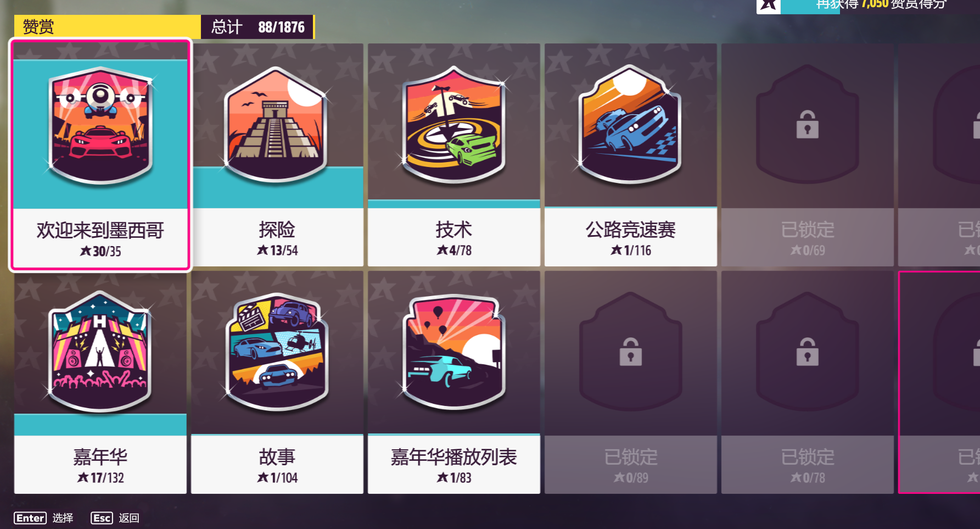Click the Enter 选择 key prompt

click(x=44, y=518)
